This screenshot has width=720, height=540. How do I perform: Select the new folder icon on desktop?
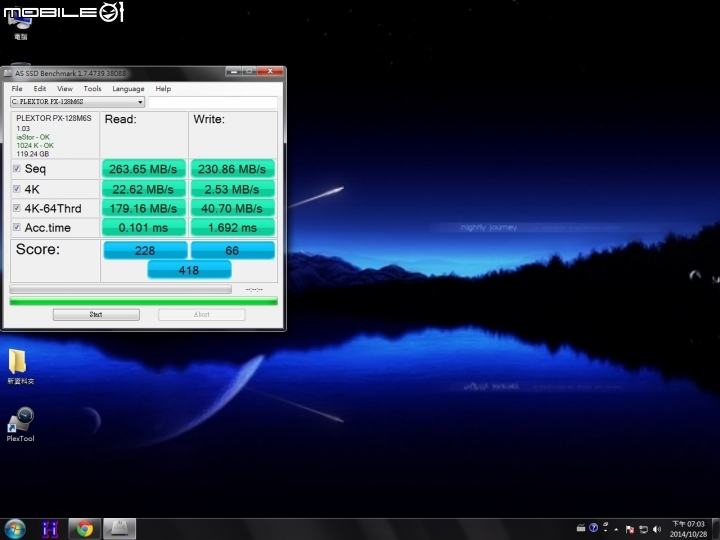click(x=19, y=362)
